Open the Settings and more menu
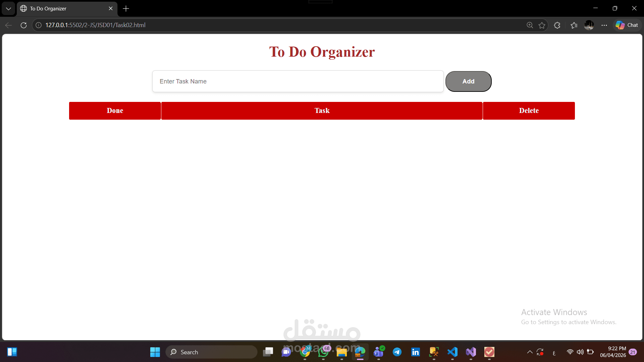 pyautogui.click(x=604, y=25)
